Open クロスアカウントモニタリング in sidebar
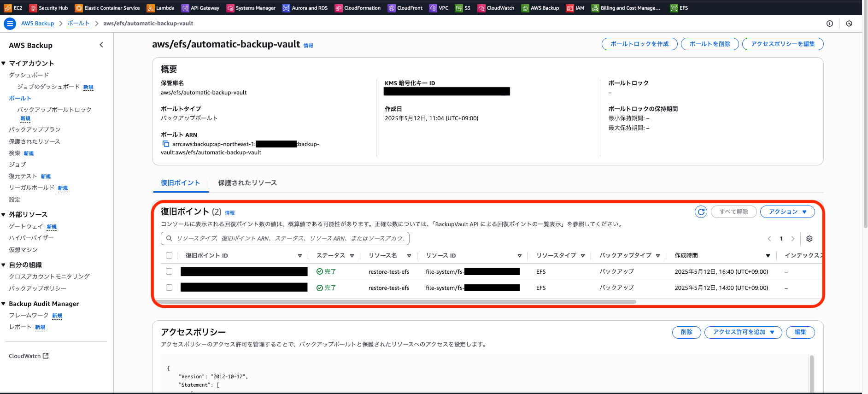This screenshot has height=394, width=868. pos(49,276)
